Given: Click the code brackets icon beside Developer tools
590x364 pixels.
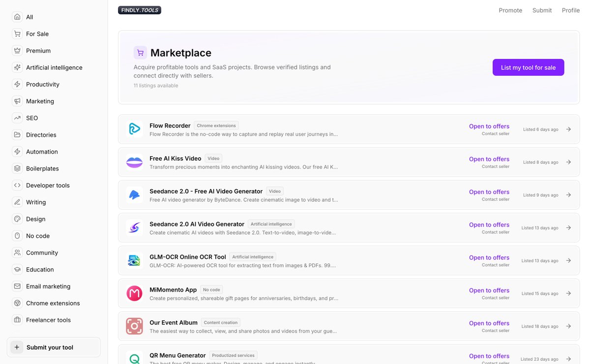Looking at the screenshot, I should [x=17, y=185].
